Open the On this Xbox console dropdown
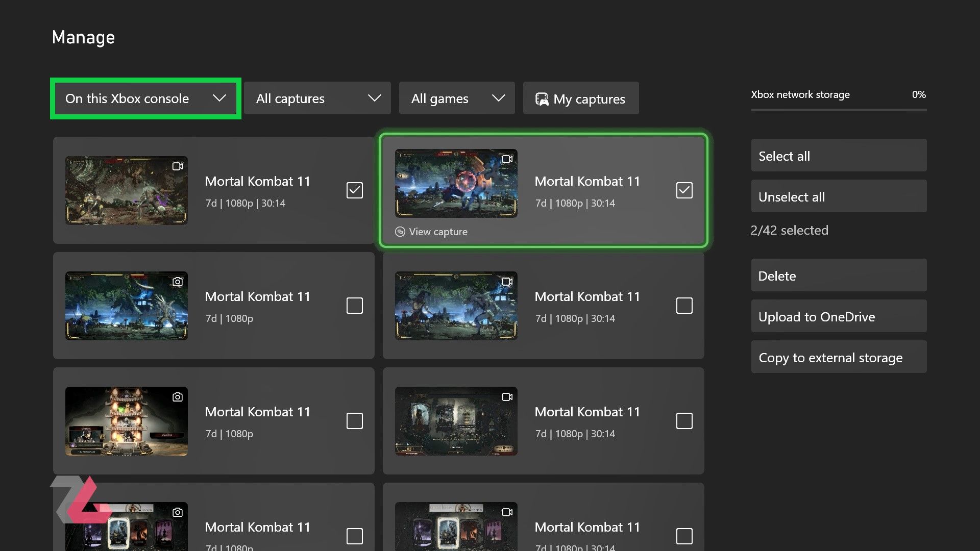This screenshot has height=551, width=980. [x=145, y=98]
